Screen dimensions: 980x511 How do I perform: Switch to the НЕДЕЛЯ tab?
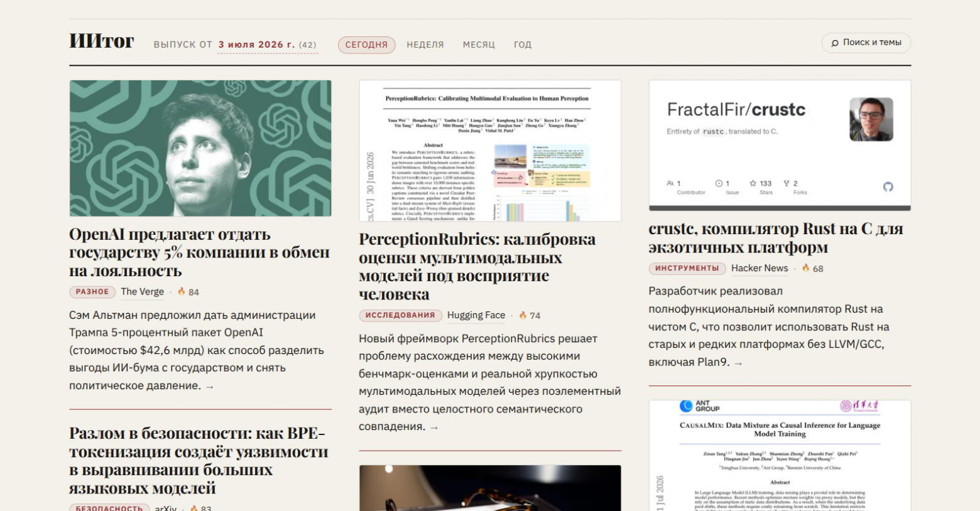(425, 45)
